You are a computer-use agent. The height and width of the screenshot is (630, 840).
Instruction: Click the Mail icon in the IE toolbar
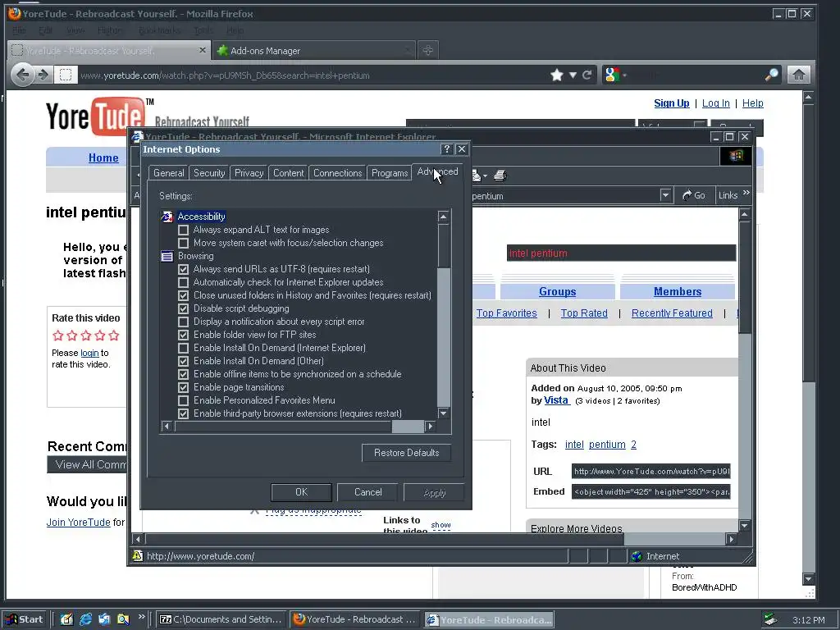(477, 176)
